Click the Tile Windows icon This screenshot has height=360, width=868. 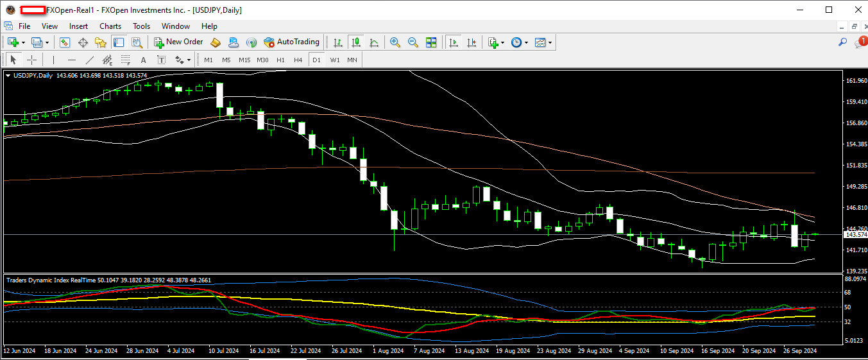(431, 42)
